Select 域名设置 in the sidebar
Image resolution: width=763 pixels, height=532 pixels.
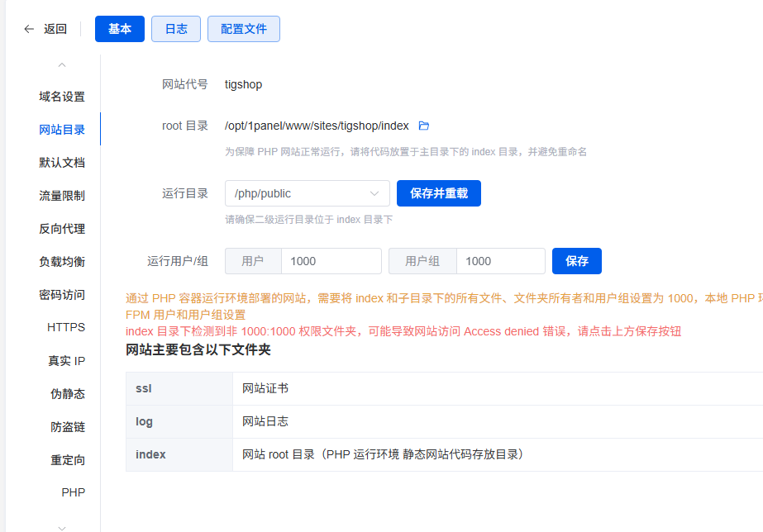(x=62, y=97)
